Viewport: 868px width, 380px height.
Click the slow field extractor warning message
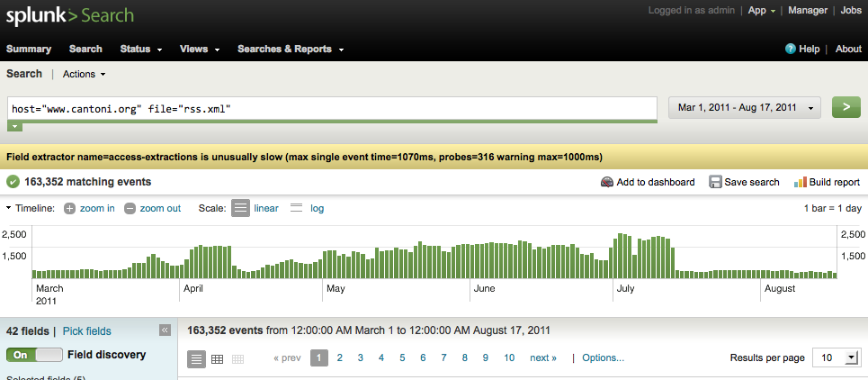pyautogui.click(x=304, y=158)
